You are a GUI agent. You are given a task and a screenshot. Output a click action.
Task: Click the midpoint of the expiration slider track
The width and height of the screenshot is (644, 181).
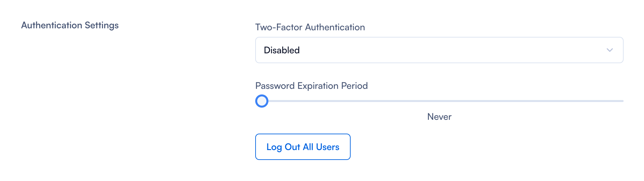439,101
